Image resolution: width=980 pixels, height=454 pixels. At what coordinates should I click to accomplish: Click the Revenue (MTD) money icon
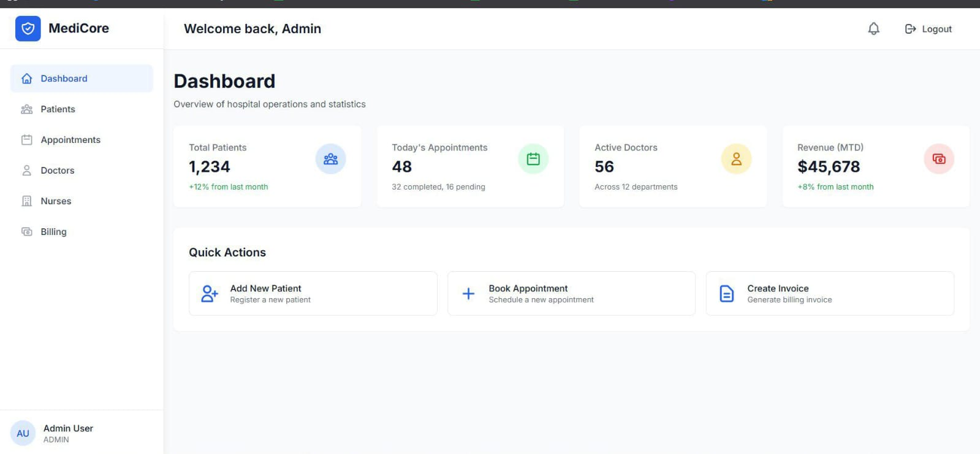939,159
